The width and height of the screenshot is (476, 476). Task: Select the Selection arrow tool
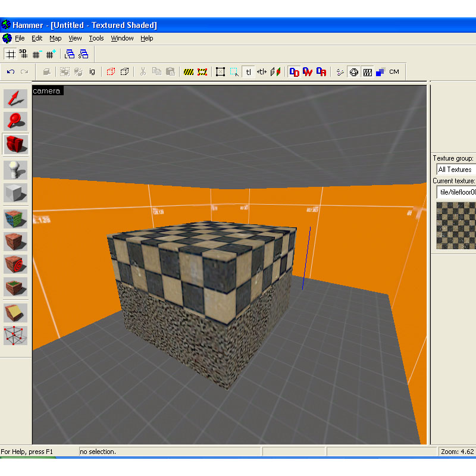click(15, 99)
